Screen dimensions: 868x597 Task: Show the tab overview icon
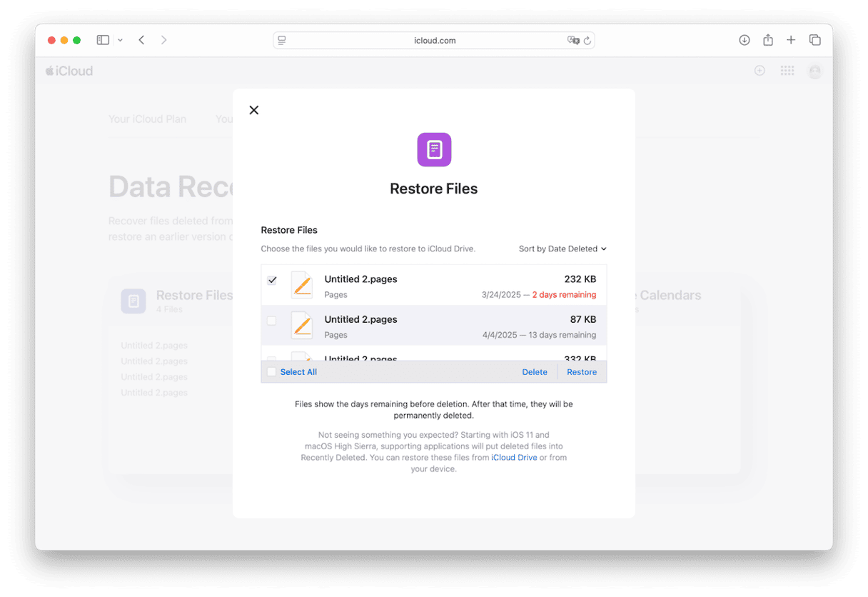pyautogui.click(x=814, y=40)
